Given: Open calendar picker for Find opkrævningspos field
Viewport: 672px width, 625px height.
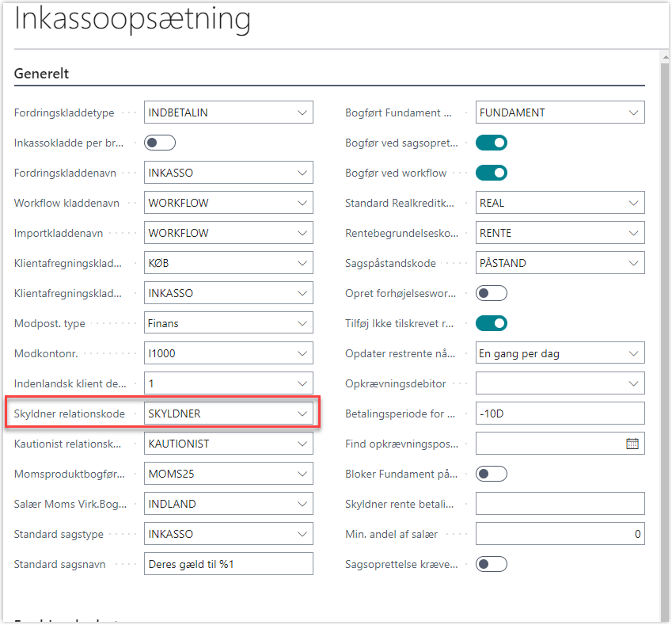Looking at the screenshot, I should pos(632,444).
